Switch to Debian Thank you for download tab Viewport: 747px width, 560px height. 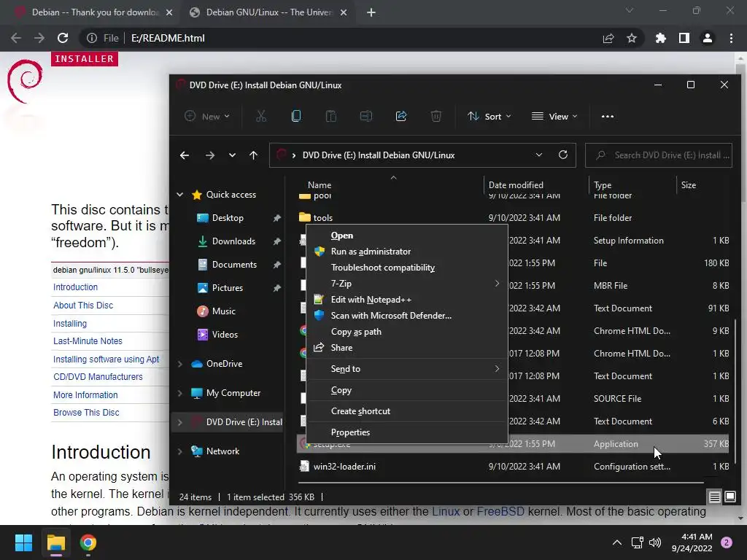coord(93,12)
